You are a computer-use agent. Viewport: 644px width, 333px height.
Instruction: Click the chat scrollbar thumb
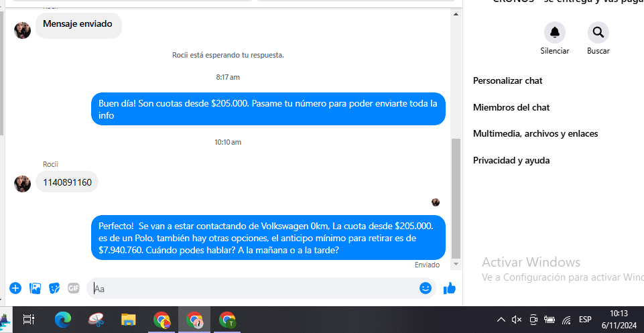point(456,198)
